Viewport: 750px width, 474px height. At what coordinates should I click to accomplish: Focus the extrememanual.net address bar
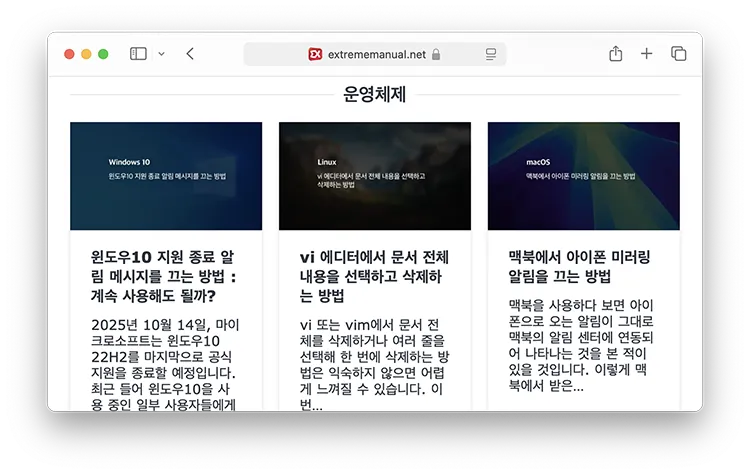[x=375, y=54]
